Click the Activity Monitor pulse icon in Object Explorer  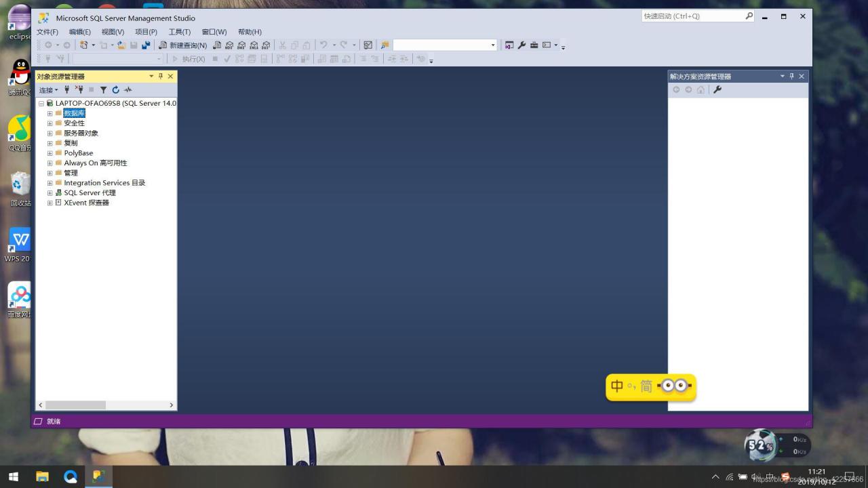point(128,89)
